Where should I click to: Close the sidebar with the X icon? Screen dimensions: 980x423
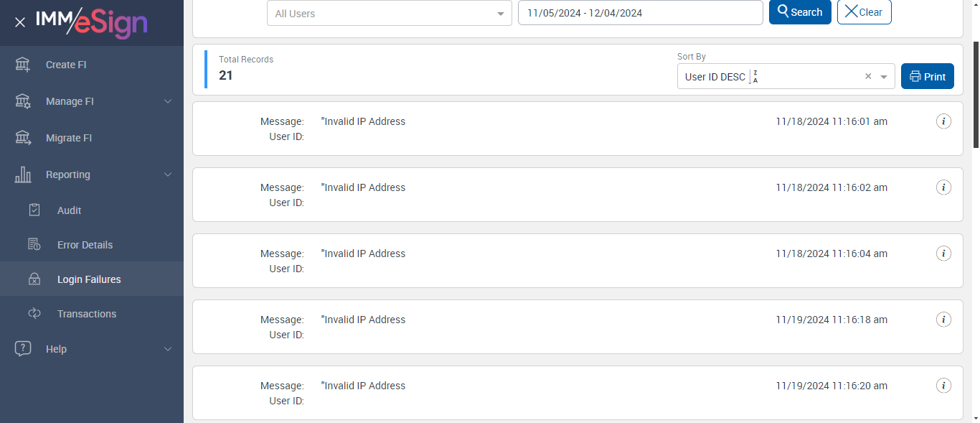pyautogui.click(x=20, y=22)
